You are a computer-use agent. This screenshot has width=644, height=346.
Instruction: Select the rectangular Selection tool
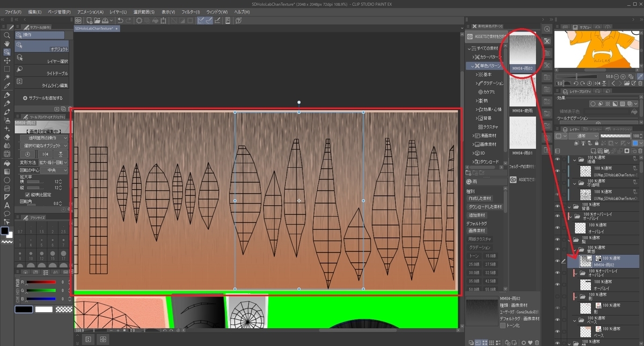[7, 69]
